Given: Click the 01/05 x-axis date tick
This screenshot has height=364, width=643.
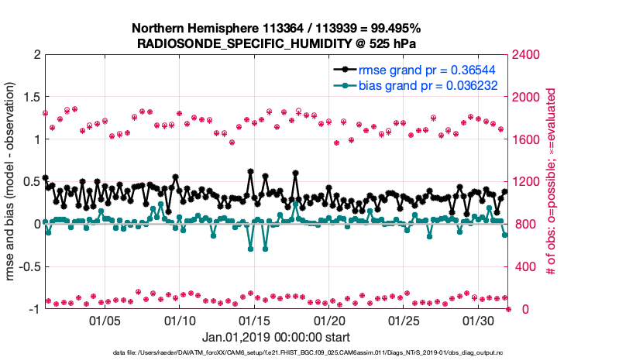Looking at the screenshot, I should [x=105, y=321].
